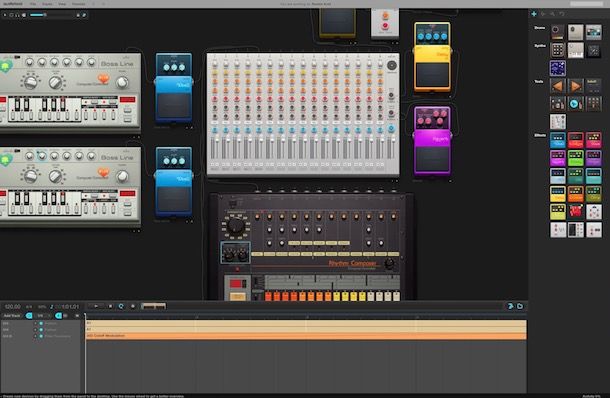
Task: Toggle loop mode in the transport bar
Action: click(x=121, y=307)
